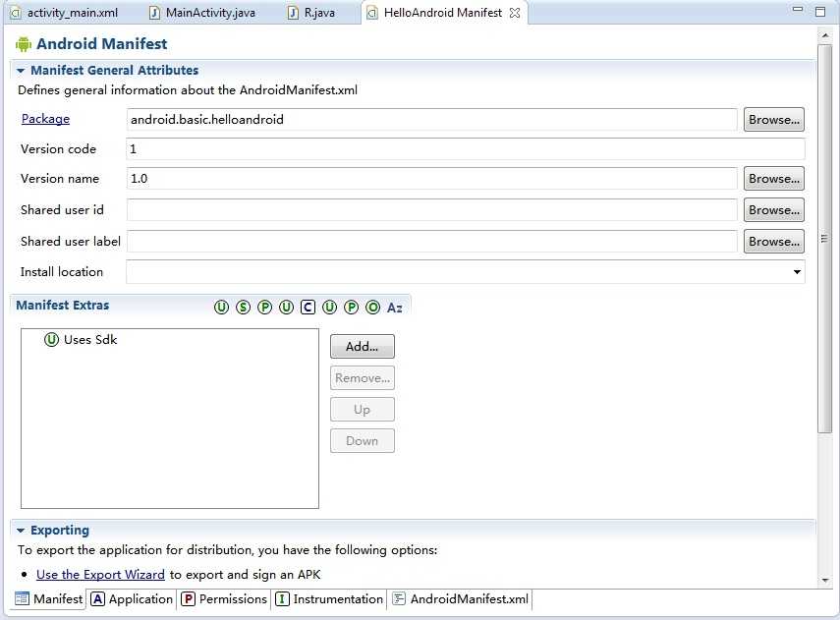Open the AndroidManifest.xml source tab
This screenshot has height=620, width=840.
tap(461, 598)
